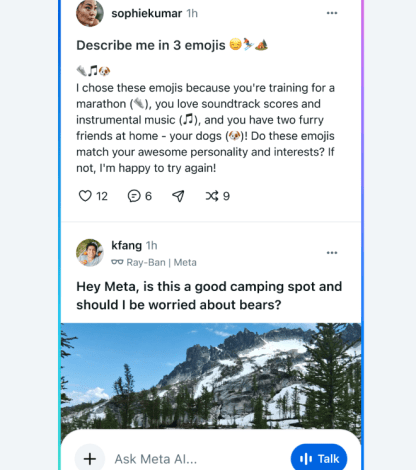Share sophiekumar's post via paper plane icon
Screen dimensions: 416x470
click(178, 196)
